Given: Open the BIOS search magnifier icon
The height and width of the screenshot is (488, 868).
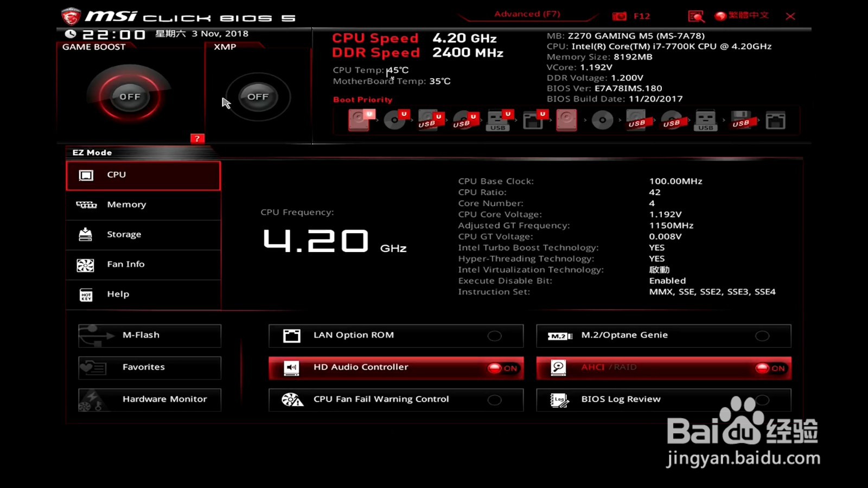Looking at the screenshot, I should (x=696, y=16).
